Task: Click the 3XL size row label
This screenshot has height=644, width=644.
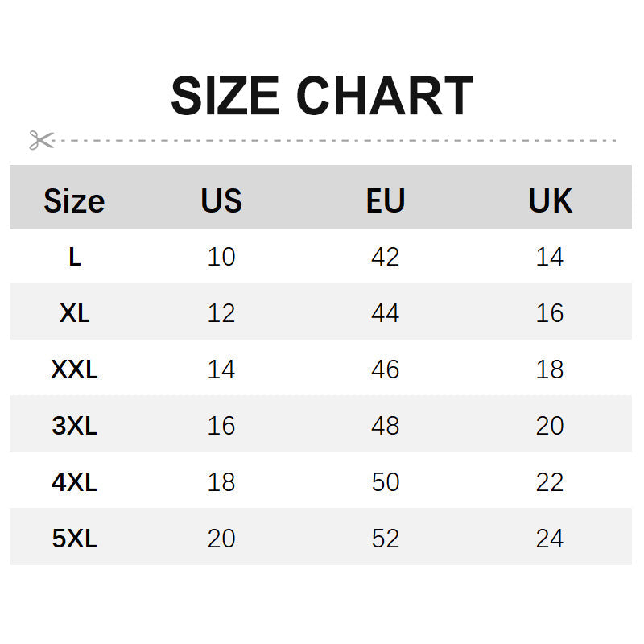Action: [x=74, y=426]
